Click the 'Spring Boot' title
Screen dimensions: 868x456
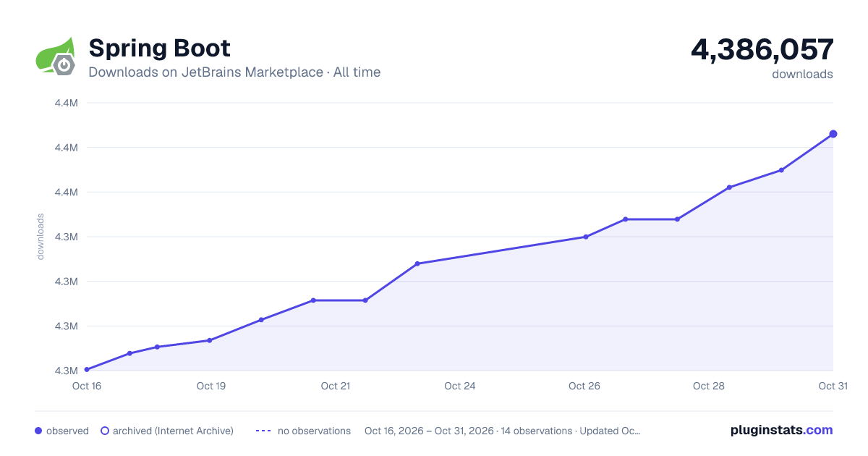[x=159, y=48]
